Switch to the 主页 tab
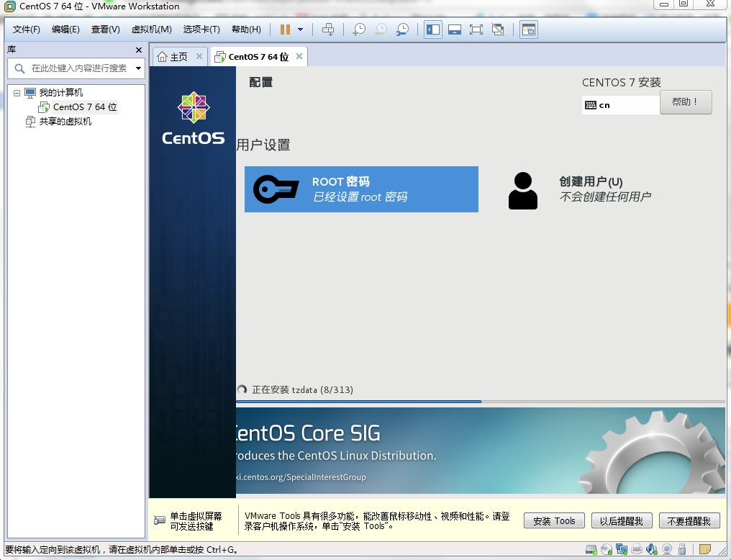Screen dimensions: 731x560 pyautogui.click(x=178, y=57)
